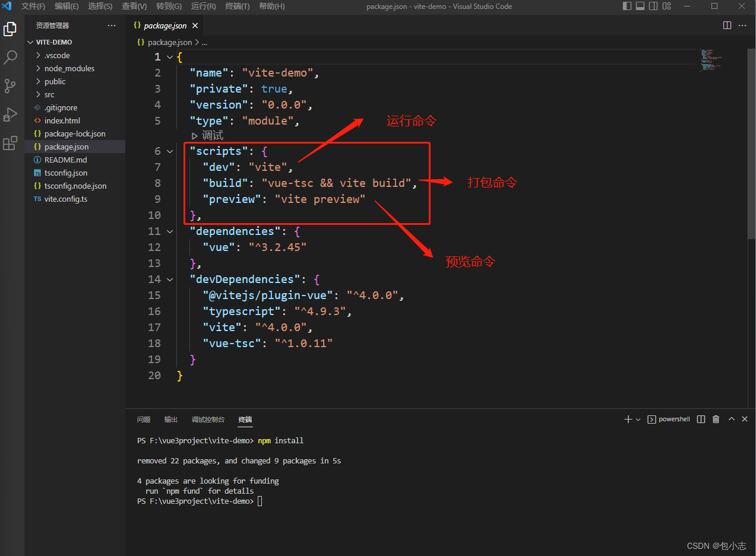Open the 资源管理器 more actions ellipsis
The width and height of the screenshot is (756, 556).
click(x=112, y=26)
